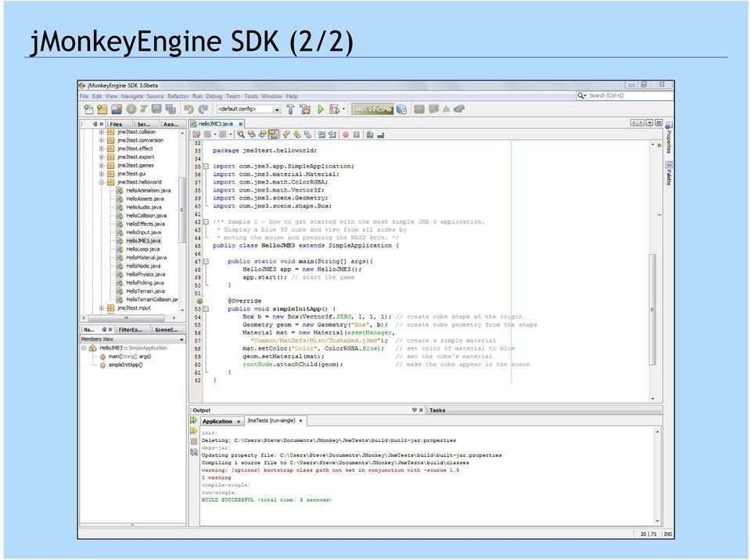The height and width of the screenshot is (560, 751).
Task: Open the Tasks panel tab
Action: 437,411
